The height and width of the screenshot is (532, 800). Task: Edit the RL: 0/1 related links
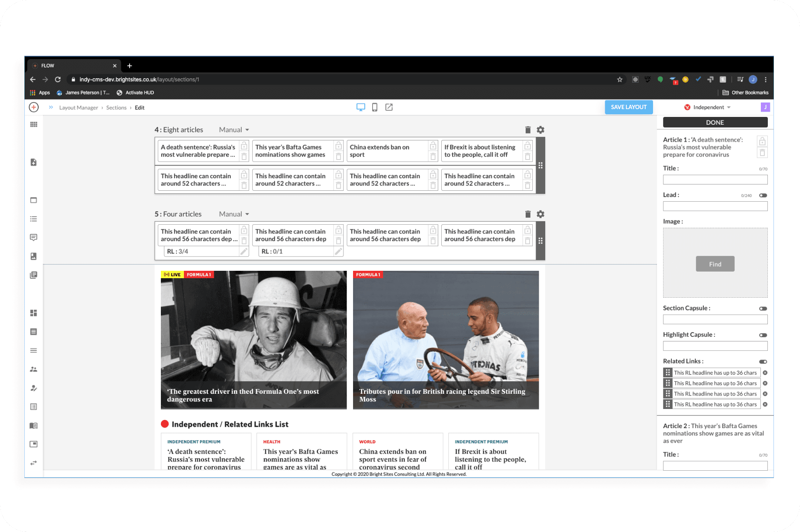pyautogui.click(x=338, y=251)
